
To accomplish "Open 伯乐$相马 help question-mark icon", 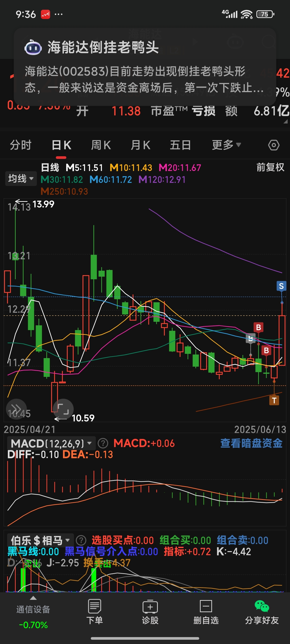I will 81,540.
